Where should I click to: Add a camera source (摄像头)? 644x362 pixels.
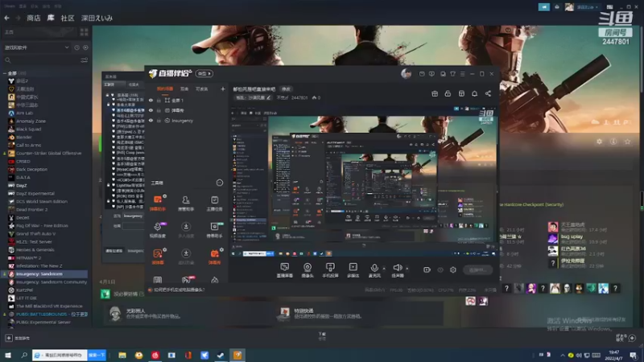[308, 270]
